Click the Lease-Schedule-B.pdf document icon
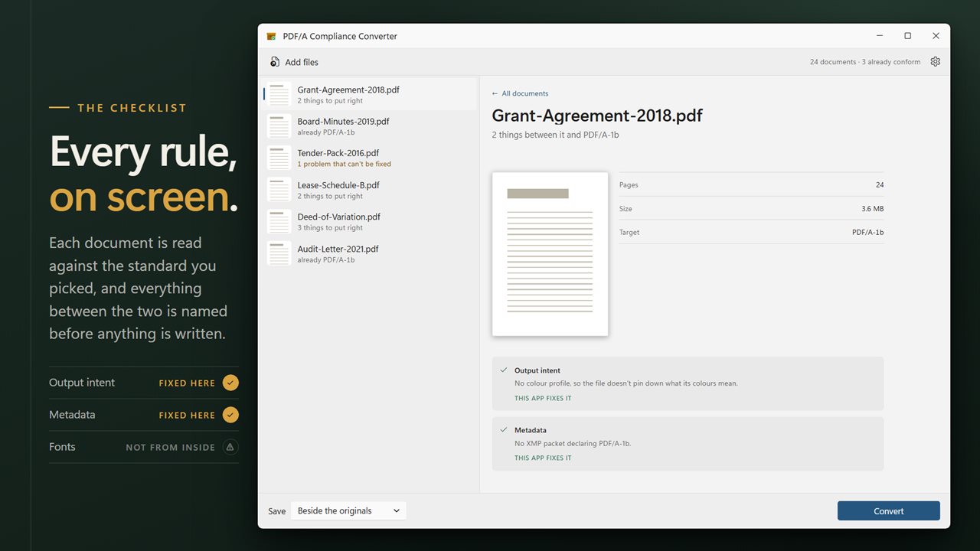 (x=279, y=190)
